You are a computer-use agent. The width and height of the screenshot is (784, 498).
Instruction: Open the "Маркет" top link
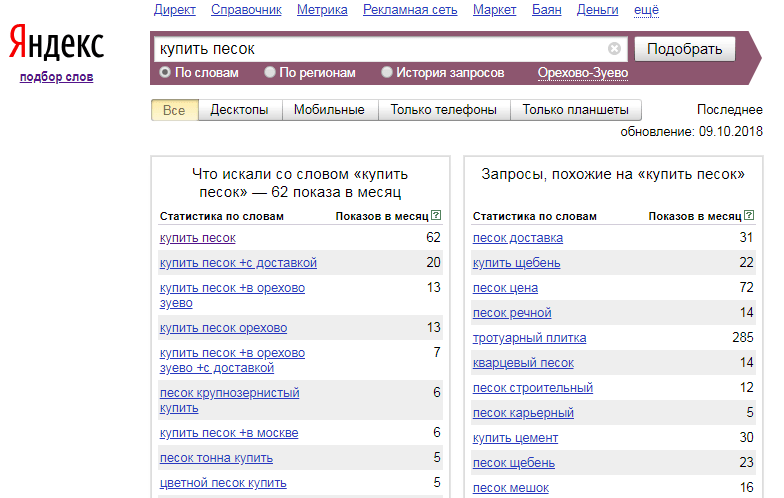coord(494,10)
